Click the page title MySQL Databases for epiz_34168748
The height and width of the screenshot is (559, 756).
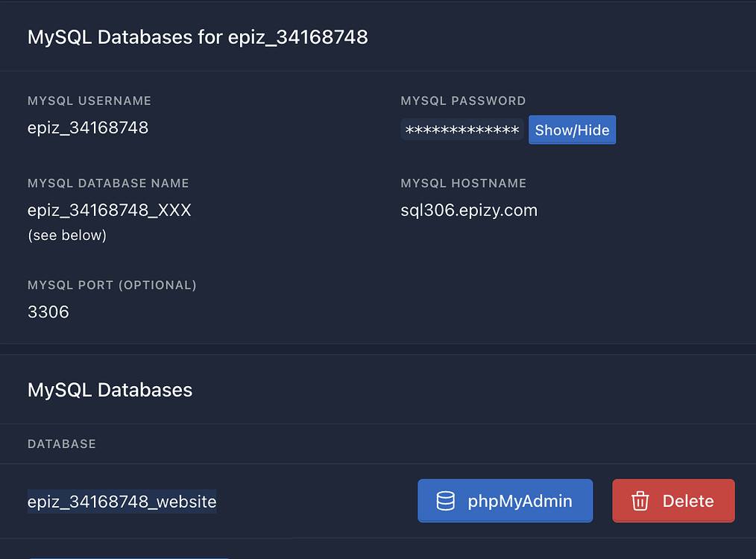[197, 37]
